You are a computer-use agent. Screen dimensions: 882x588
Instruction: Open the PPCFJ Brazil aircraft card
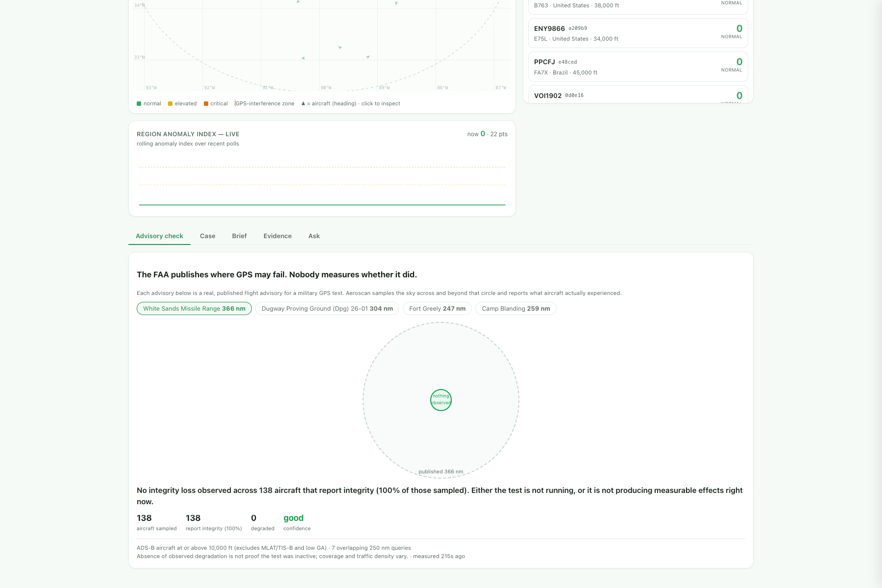(x=638, y=67)
